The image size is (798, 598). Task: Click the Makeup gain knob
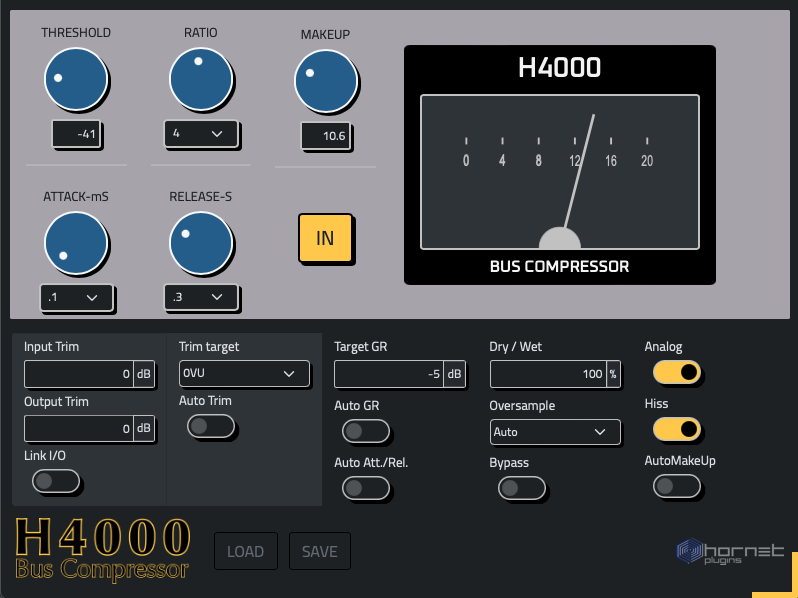pos(325,83)
